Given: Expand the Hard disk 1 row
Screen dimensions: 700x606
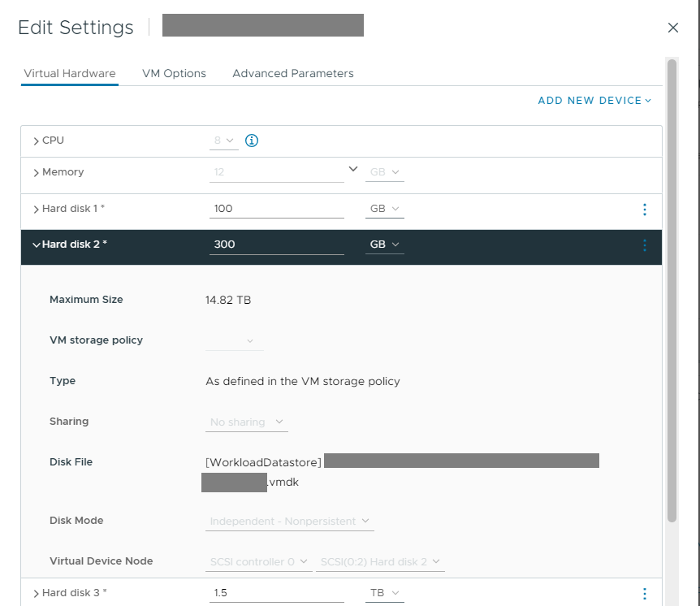Looking at the screenshot, I should point(37,210).
